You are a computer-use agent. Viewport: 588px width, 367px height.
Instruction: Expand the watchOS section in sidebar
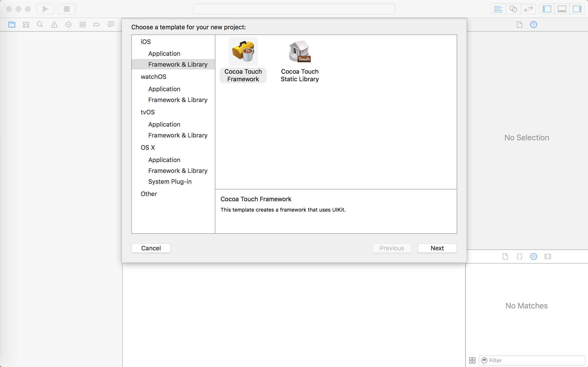(153, 76)
